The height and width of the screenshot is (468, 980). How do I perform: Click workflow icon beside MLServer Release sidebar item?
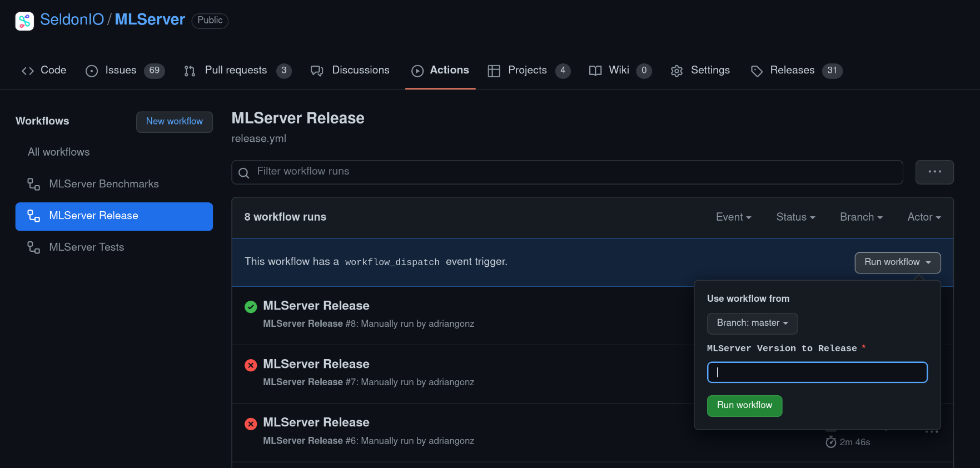(x=34, y=216)
